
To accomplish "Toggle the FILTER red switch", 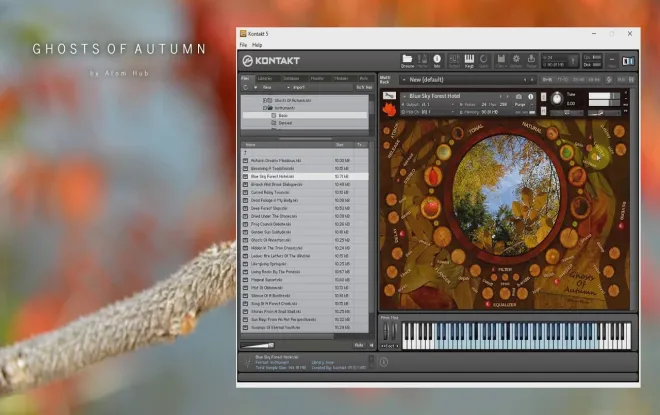I will (x=493, y=269).
